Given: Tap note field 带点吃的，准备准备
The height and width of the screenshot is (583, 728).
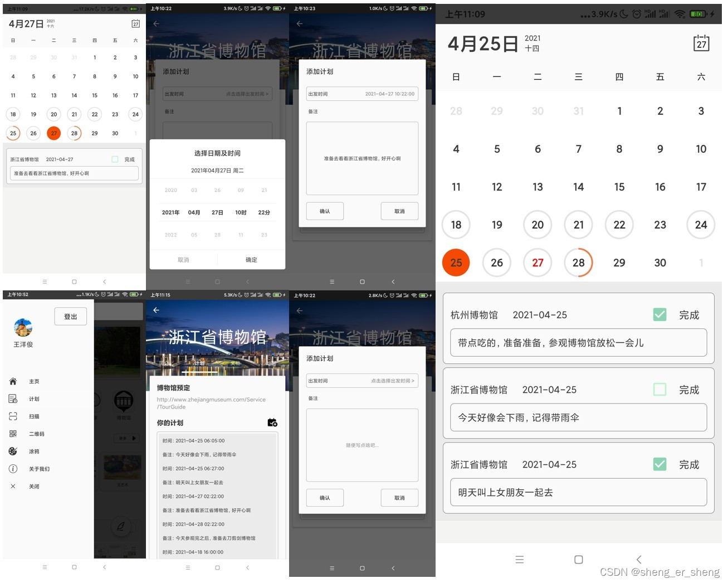Looking at the screenshot, I should click(x=579, y=343).
